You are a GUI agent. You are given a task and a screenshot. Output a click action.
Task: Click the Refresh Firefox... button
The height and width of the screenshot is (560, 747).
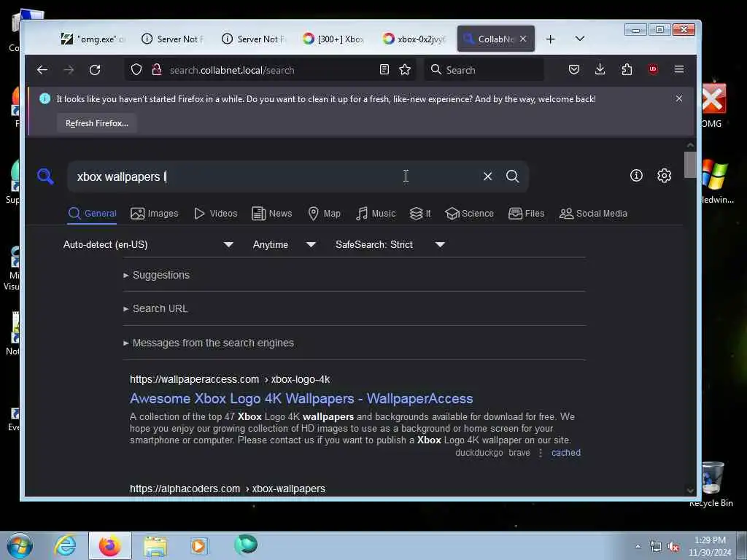(x=97, y=123)
